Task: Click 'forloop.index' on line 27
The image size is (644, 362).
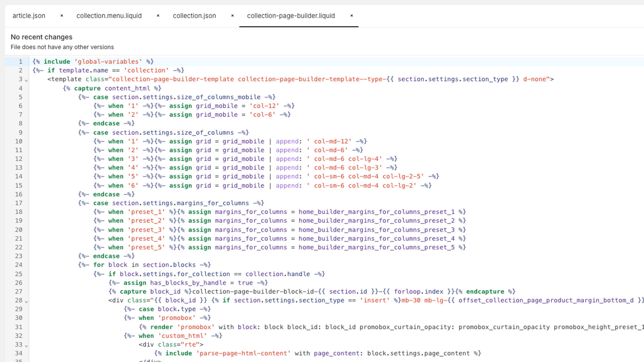Action: 419,292
